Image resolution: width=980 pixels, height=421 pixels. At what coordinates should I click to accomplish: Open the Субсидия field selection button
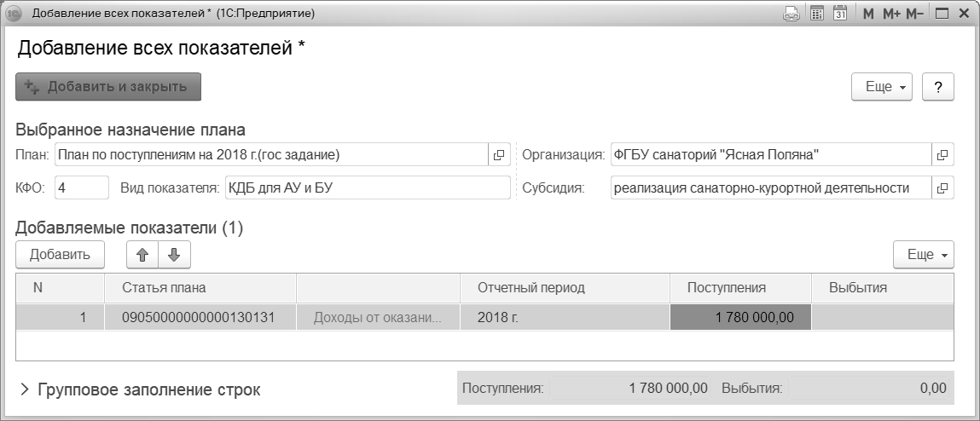tap(942, 187)
